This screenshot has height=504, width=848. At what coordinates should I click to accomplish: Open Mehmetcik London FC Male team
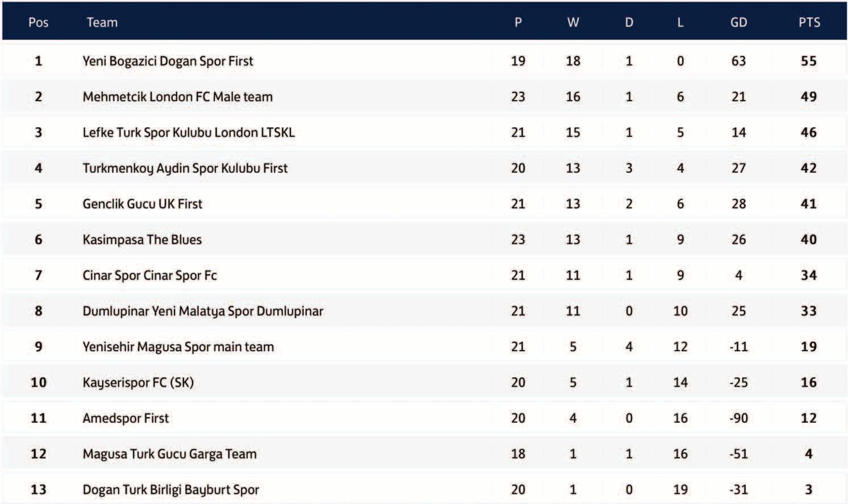tap(177, 97)
